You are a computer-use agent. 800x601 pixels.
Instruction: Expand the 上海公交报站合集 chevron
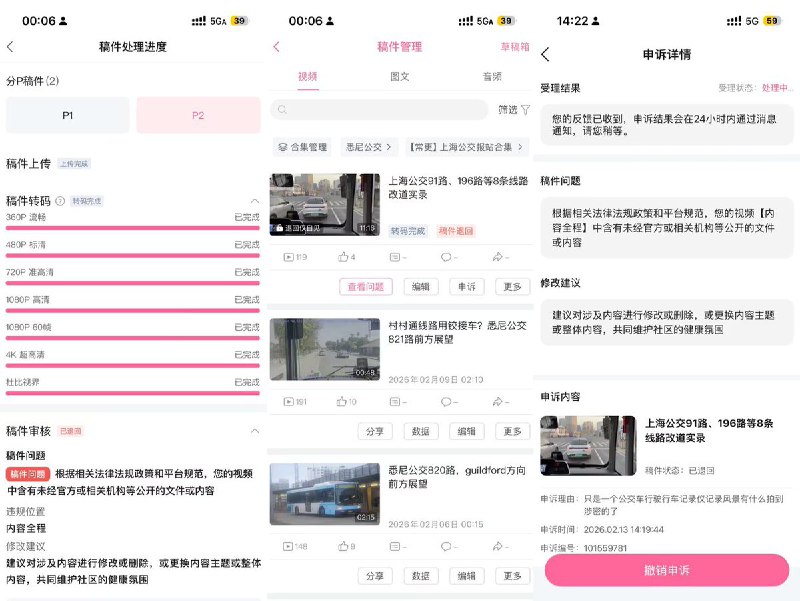(520, 148)
